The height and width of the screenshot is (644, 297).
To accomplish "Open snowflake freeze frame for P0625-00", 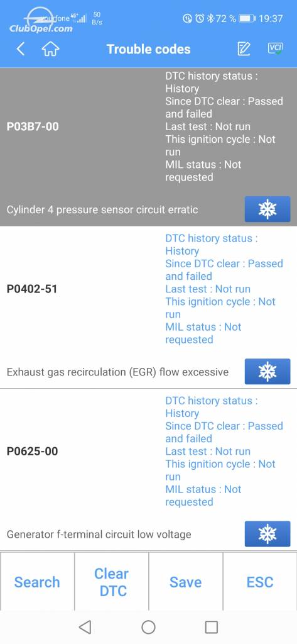I will point(267,534).
